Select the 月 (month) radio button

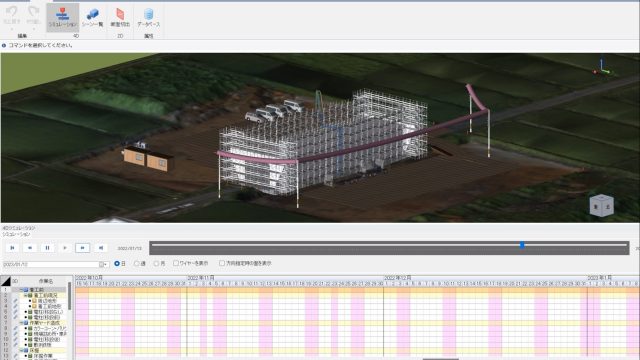[156, 264]
